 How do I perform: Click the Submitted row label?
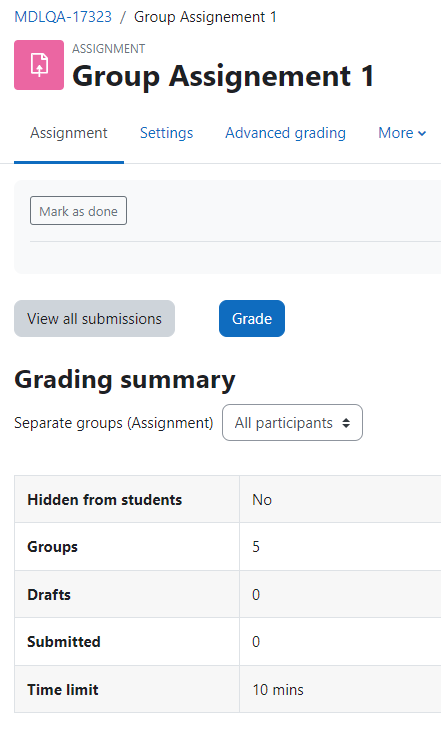pyautogui.click(x=64, y=641)
